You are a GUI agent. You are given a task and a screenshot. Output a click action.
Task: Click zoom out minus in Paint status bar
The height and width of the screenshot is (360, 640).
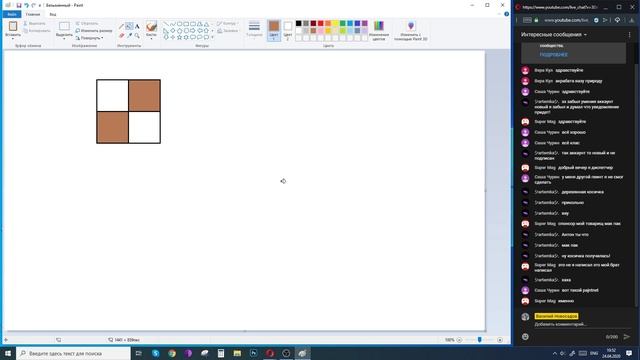(459, 340)
